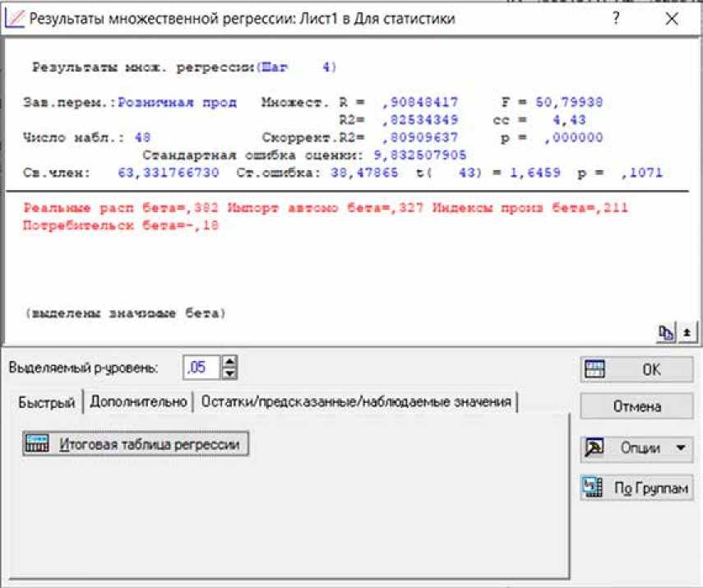Click the (выделены значимые бета) note
This screenshot has height=588, width=703.
pyautogui.click(x=125, y=313)
